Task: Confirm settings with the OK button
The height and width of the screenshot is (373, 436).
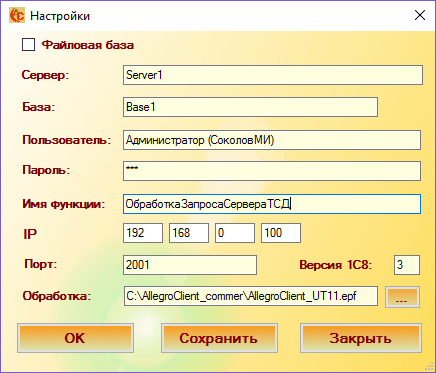Action: point(75,338)
